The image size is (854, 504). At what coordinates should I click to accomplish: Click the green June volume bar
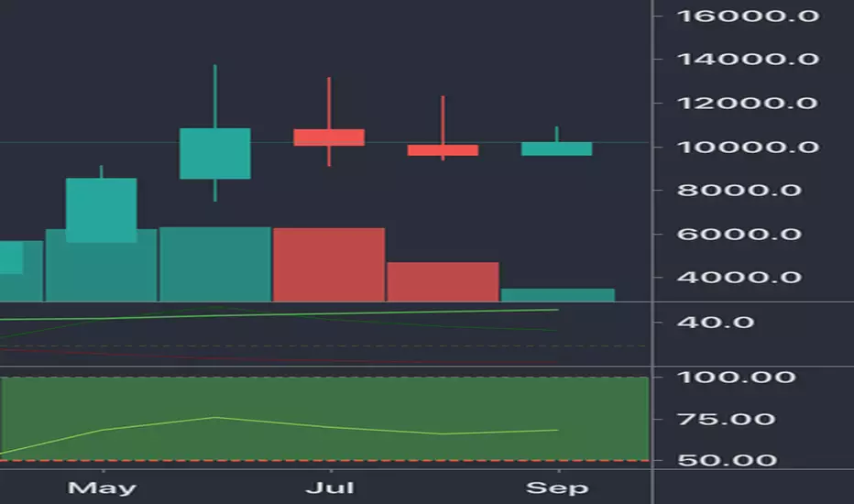215,264
